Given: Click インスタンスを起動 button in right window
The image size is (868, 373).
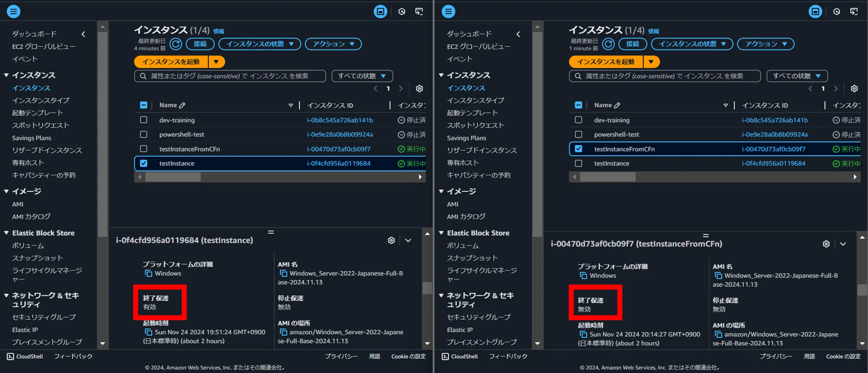Looking at the screenshot, I should (606, 62).
